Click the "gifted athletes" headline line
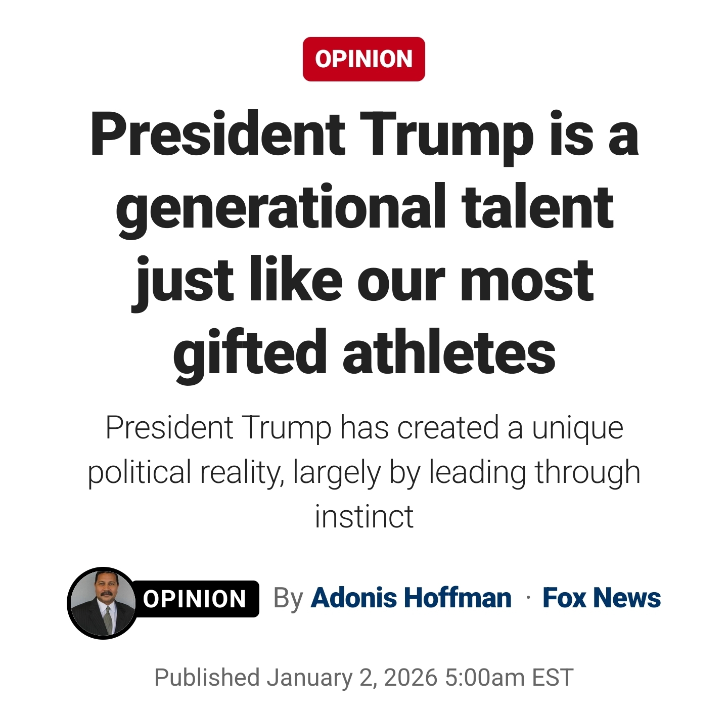This screenshot has height=712, width=728. pyautogui.click(x=364, y=352)
